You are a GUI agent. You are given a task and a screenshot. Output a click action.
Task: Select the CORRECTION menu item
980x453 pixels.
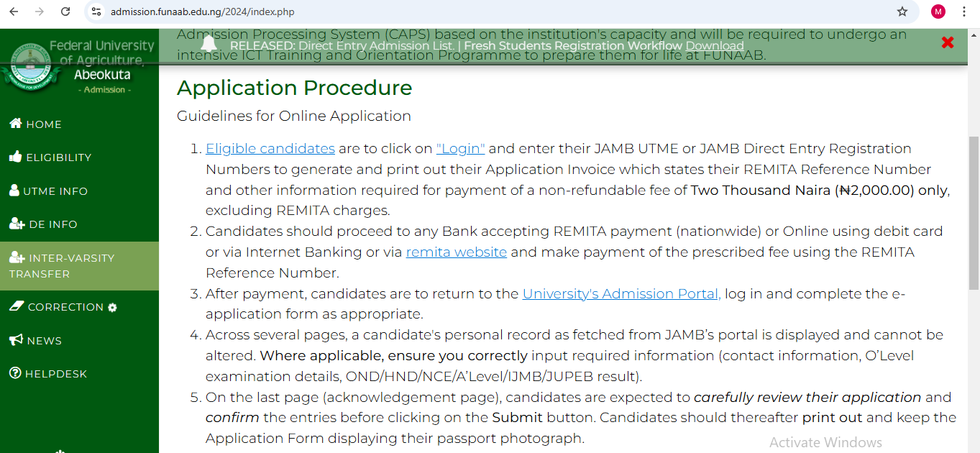(65, 306)
